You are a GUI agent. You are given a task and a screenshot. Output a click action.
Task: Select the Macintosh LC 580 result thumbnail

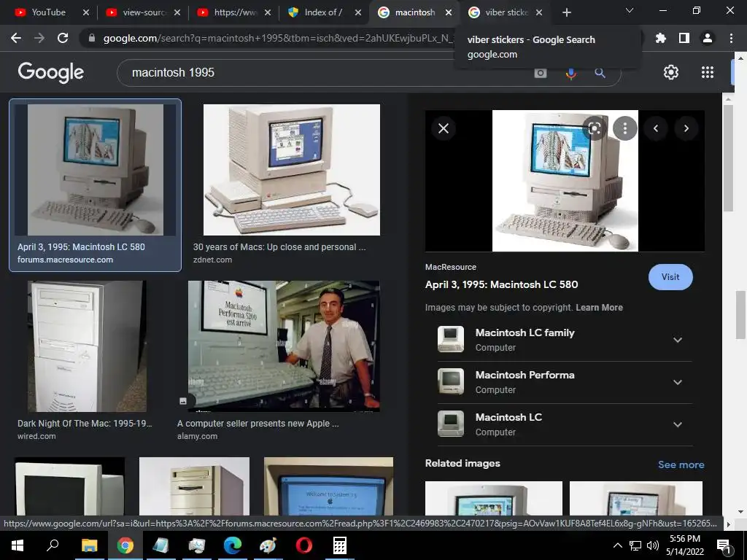click(96, 170)
